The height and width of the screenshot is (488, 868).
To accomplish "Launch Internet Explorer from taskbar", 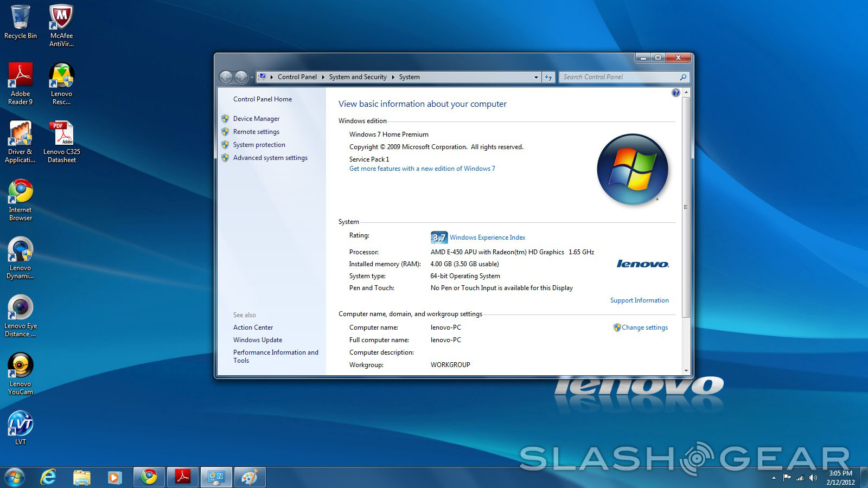I will [48, 477].
